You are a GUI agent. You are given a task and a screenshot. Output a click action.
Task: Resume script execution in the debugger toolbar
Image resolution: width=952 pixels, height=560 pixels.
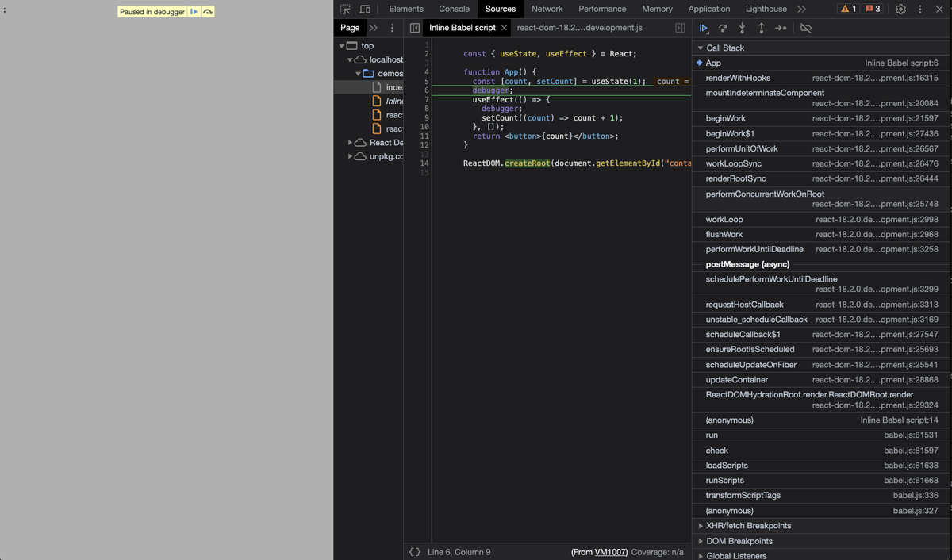[x=704, y=28]
